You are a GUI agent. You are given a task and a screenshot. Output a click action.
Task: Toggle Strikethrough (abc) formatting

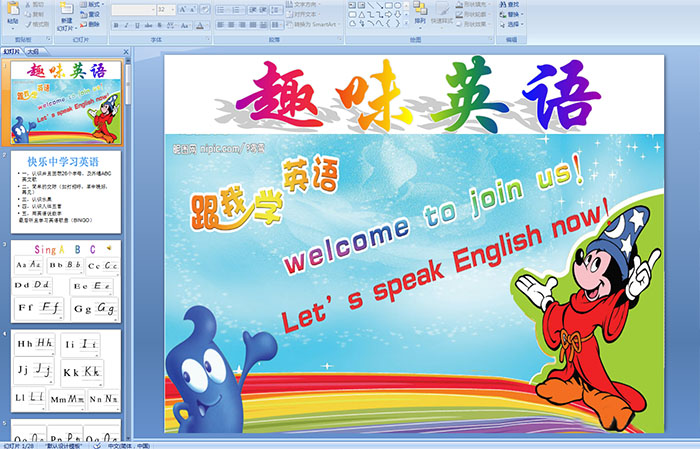point(149,25)
